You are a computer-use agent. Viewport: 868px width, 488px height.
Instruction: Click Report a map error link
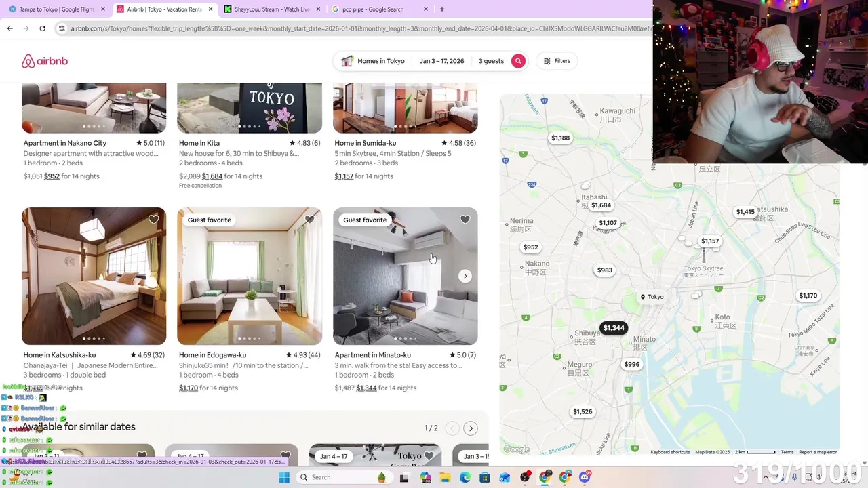point(818,452)
